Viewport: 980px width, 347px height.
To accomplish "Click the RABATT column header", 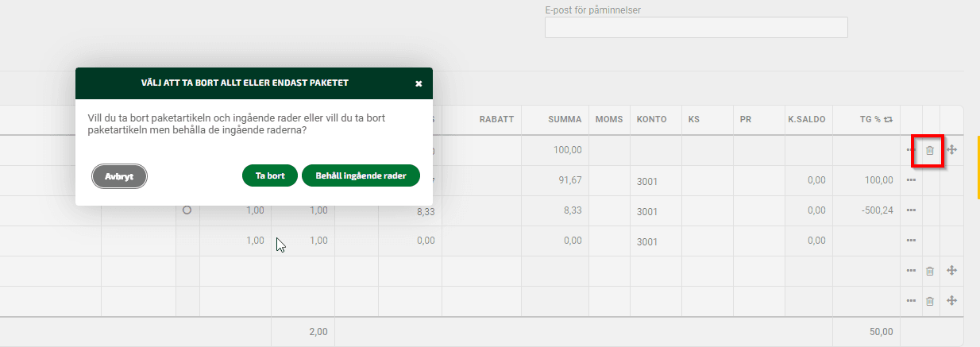I will click(496, 119).
